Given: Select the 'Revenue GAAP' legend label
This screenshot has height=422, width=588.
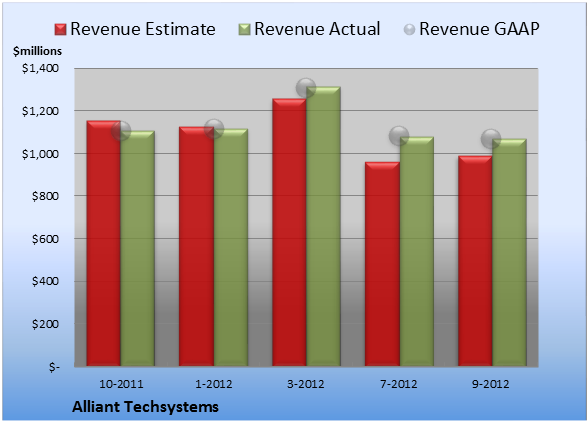Looking at the screenshot, I should 479,29.
